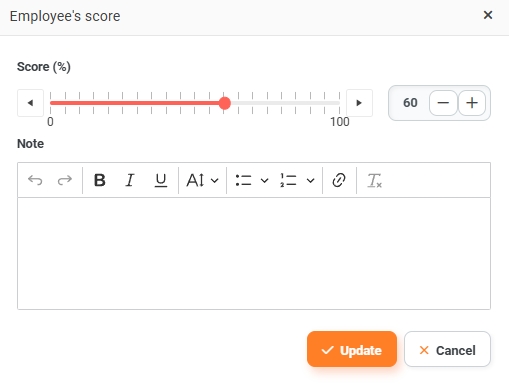Click inside the Note text area
The image size is (509, 387).
pyautogui.click(x=254, y=254)
